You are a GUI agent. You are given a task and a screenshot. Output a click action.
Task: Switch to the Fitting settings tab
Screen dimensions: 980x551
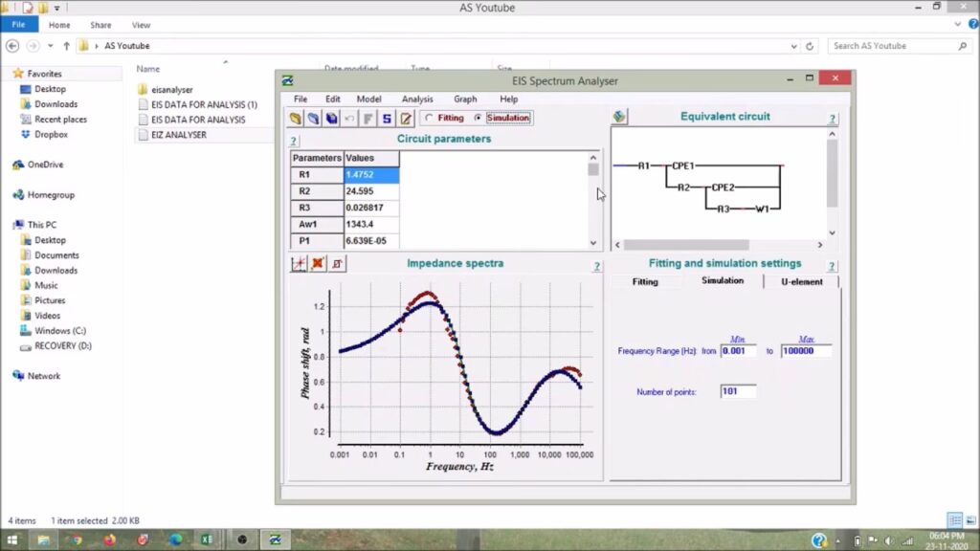645,282
